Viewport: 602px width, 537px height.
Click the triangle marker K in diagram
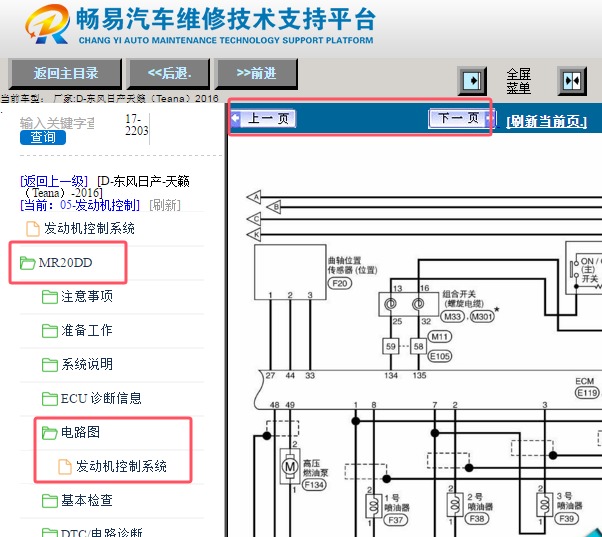tap(255, 234)
